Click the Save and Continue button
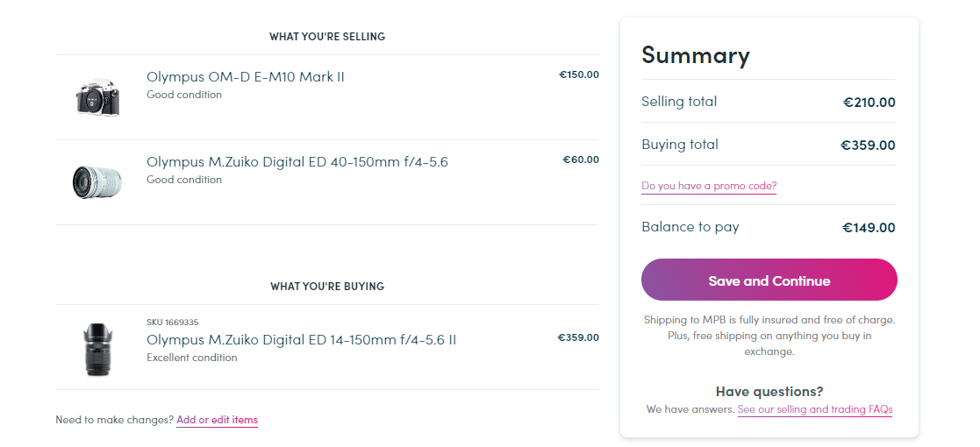The image size is (980, 447). pyautogui.click(x=769, y=280)
